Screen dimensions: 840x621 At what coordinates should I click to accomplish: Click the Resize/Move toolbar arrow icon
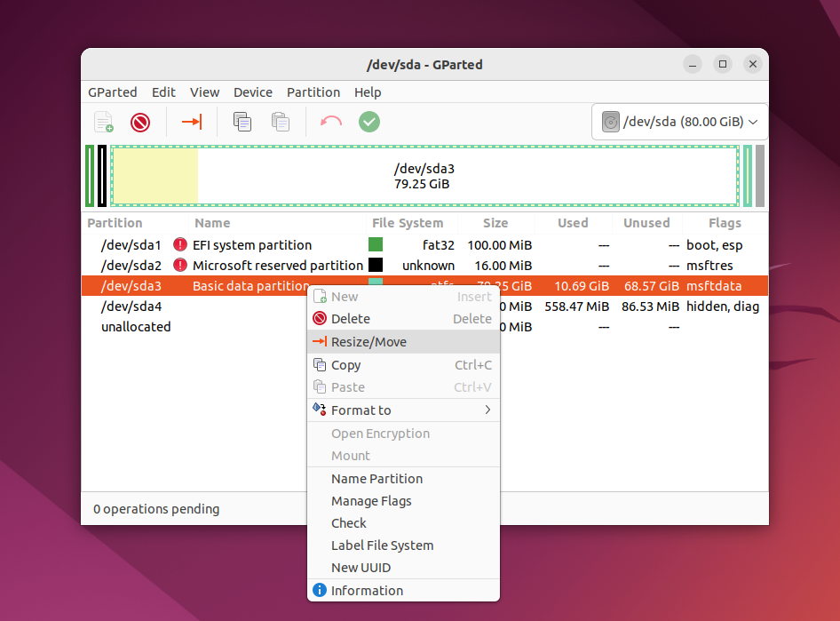191,122
